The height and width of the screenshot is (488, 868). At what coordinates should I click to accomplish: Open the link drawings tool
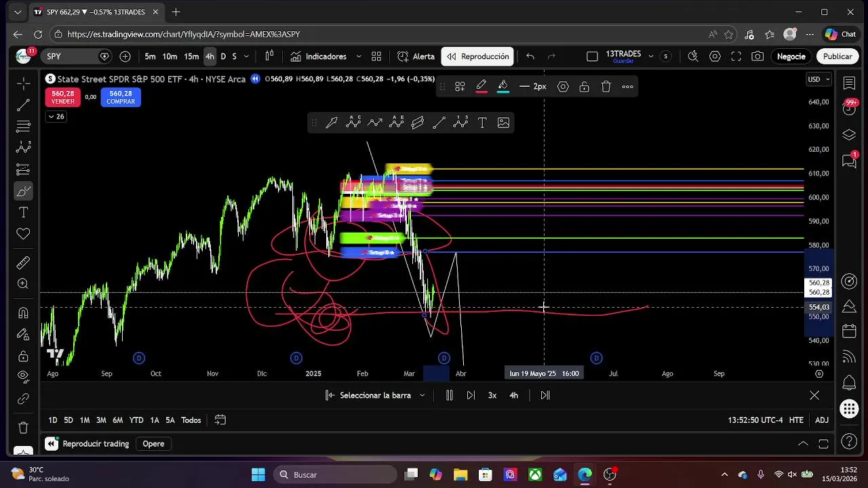tap(23, 399)
